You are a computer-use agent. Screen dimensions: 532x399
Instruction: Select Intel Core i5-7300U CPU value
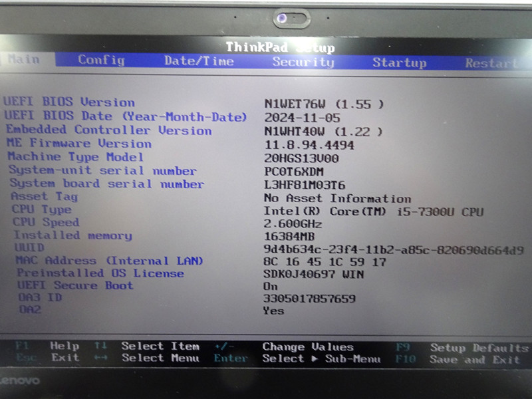click(x=374, y=211)
